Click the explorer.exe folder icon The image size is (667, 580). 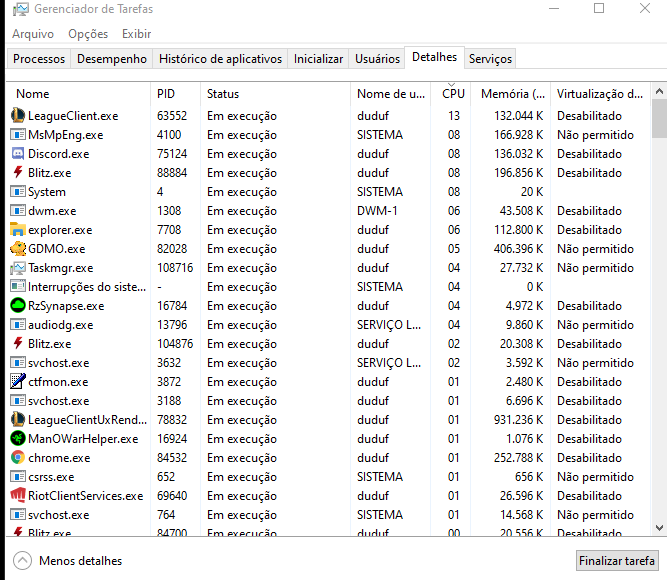coord(17,230)
